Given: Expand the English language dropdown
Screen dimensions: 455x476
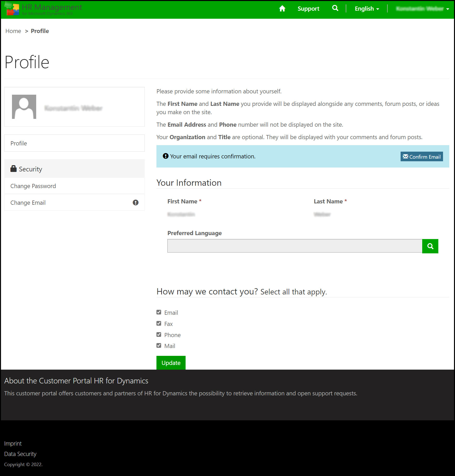Looking at the screenshot, I should coord(367,9).
